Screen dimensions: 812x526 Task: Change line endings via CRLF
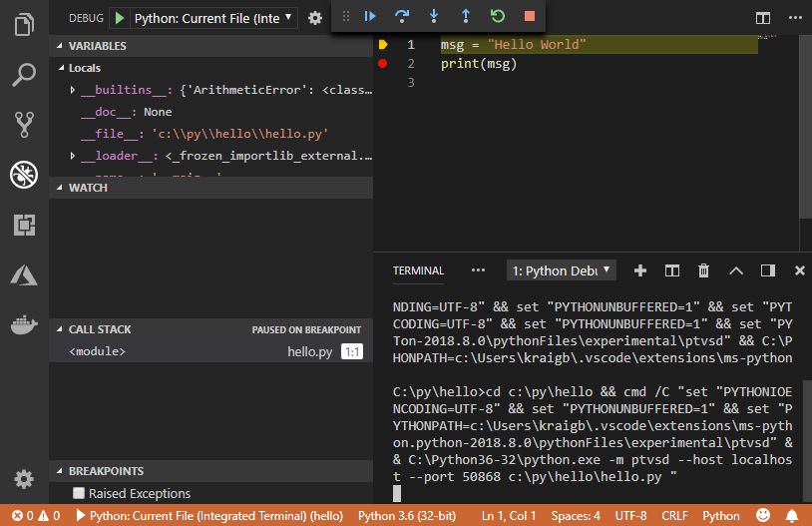(674, 516)
